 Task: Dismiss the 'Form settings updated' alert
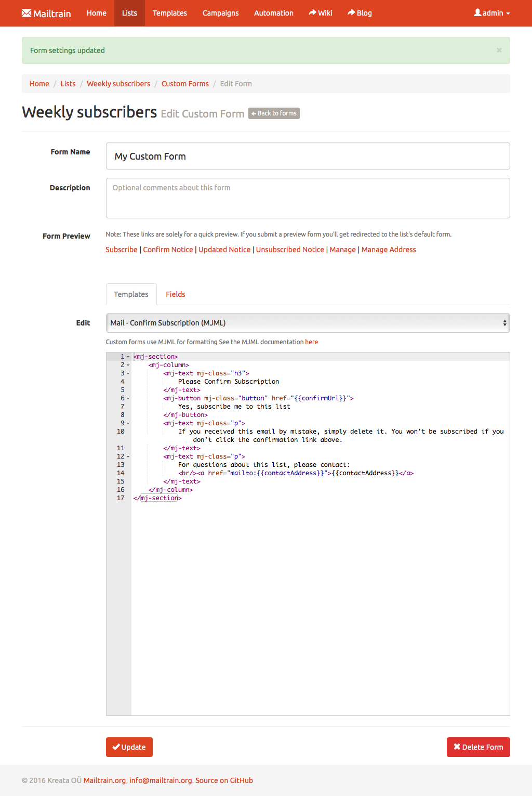[499, 50]
